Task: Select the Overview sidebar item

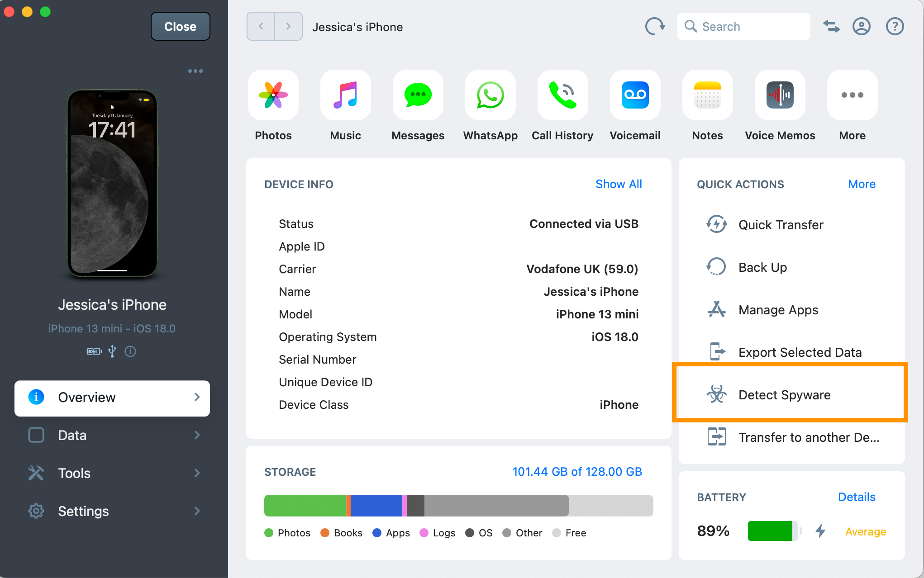Action: pos(112,398)
